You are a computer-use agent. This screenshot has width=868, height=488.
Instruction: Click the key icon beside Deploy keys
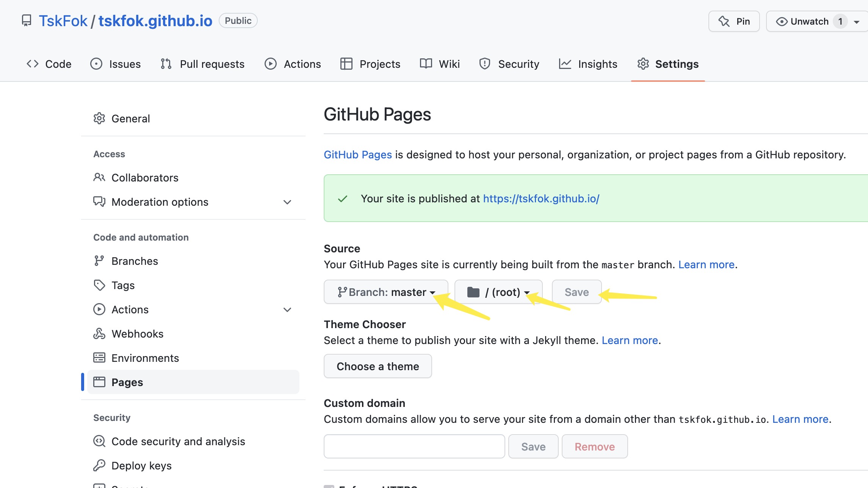click(x=99, y=465)
